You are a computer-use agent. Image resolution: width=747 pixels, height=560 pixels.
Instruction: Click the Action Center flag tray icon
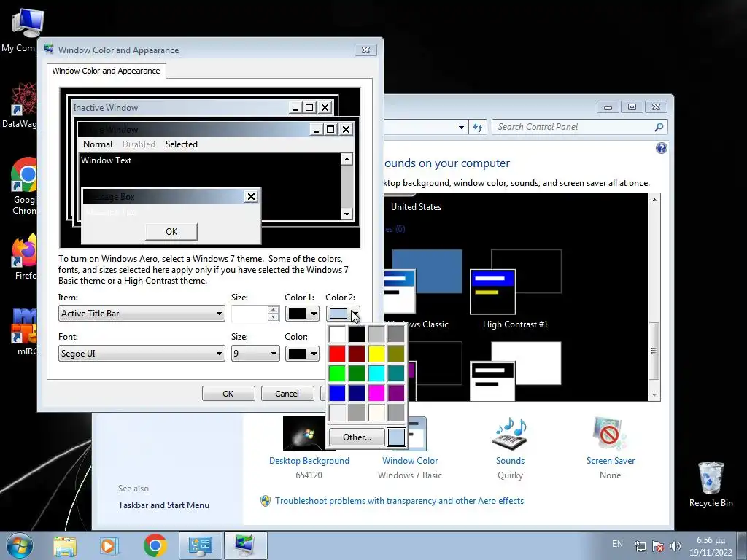(658, 546)
